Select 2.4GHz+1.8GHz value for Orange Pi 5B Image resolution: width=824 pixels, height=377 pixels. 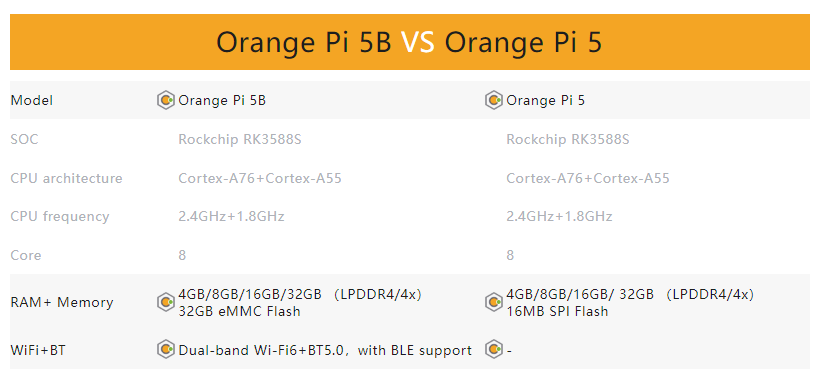coord(231,217)
